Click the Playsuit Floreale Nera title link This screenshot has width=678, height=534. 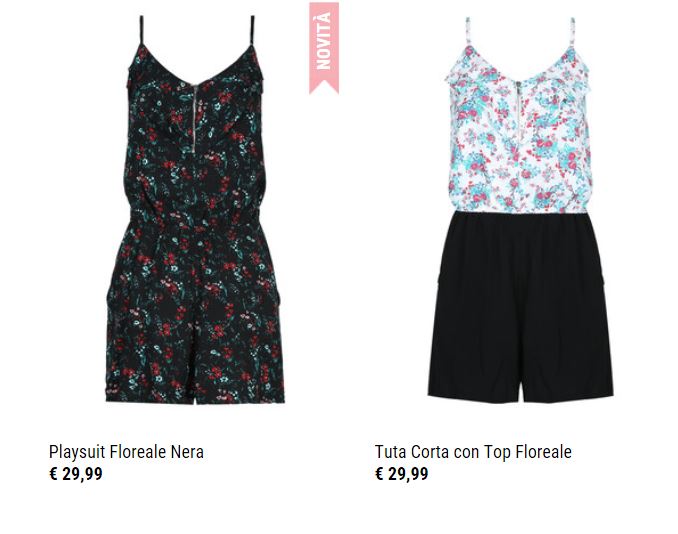click(x=126, y=452)
